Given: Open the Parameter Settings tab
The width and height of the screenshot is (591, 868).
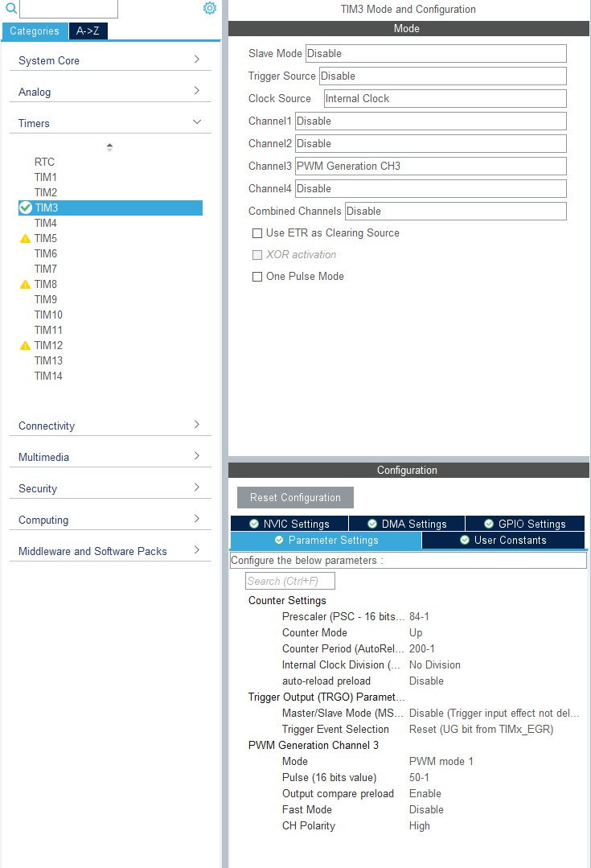Looking at the screenshot, I should (326, 541).
